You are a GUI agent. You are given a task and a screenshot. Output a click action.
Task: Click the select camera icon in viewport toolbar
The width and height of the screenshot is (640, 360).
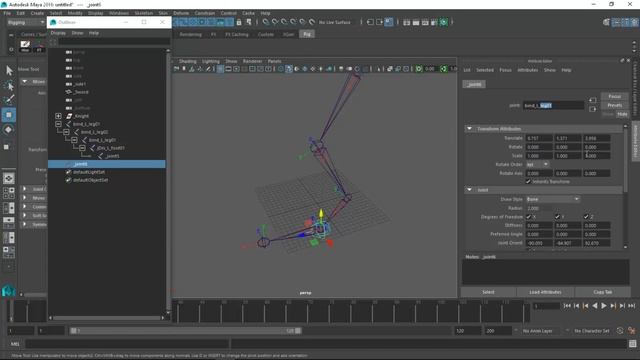coord(176,69)
